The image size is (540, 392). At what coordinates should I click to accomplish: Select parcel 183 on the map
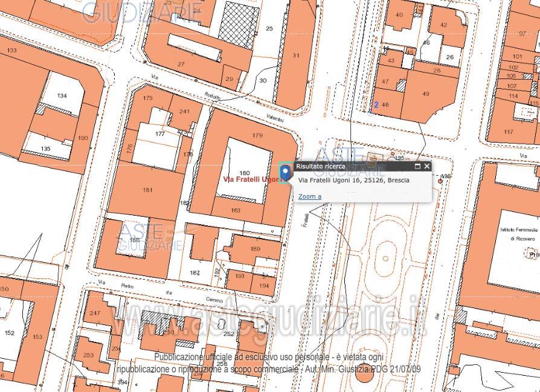pos(236,210)
